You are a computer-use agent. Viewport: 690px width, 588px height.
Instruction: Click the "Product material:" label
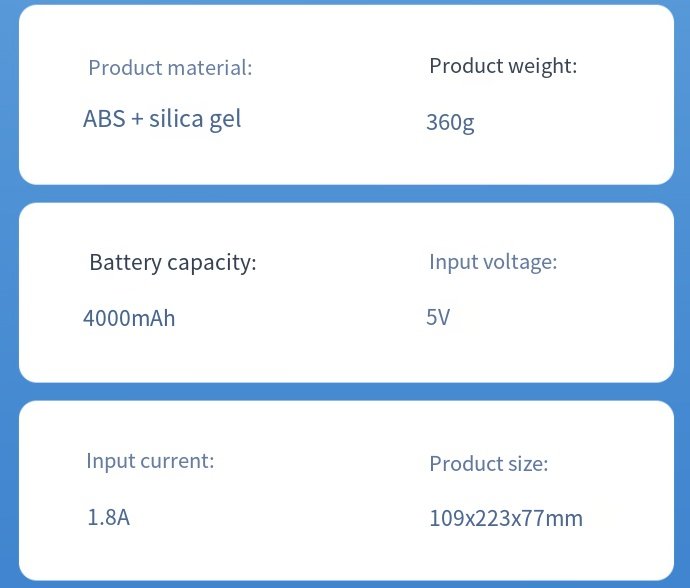[170, 68]
